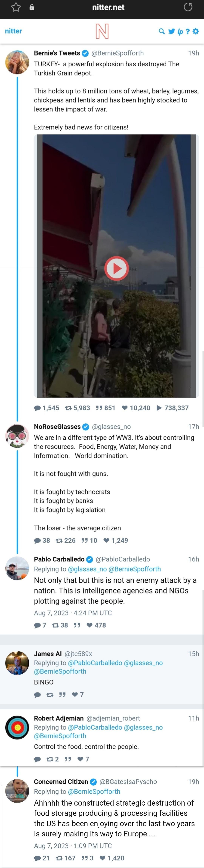This screenshot has width=204, height=868.
Task: Click the browser reload icon
Action: pyautogui.click(x=188, y=7)
